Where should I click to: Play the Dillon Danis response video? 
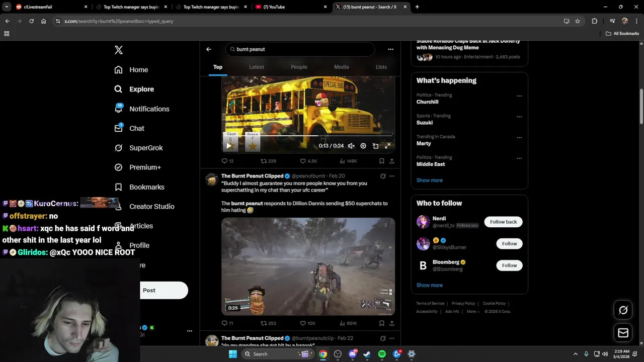click(308, 266)
